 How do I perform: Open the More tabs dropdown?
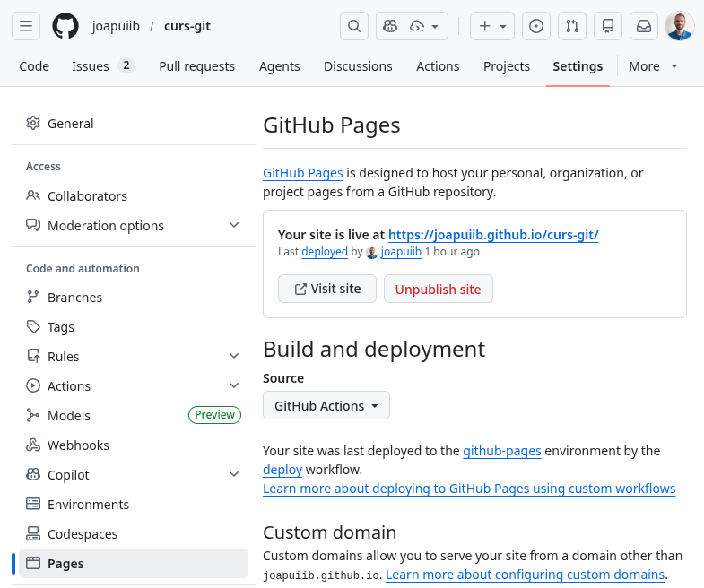click(653, 66)
